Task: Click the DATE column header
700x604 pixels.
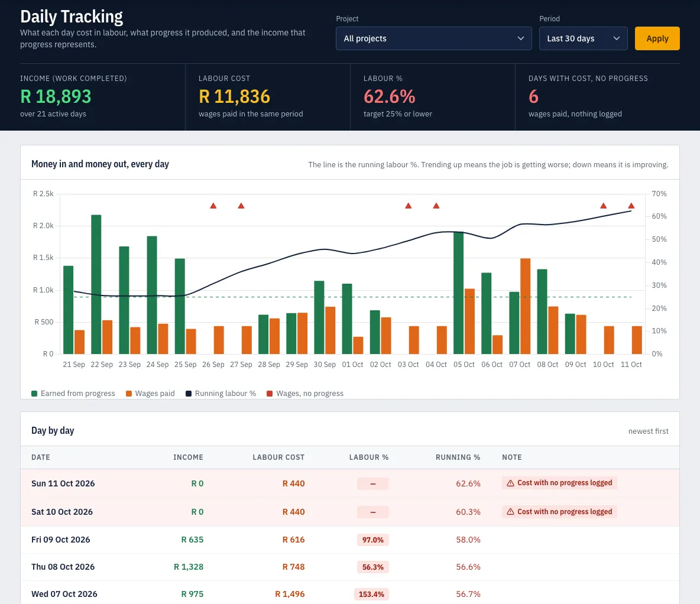Action: (41, 457)
